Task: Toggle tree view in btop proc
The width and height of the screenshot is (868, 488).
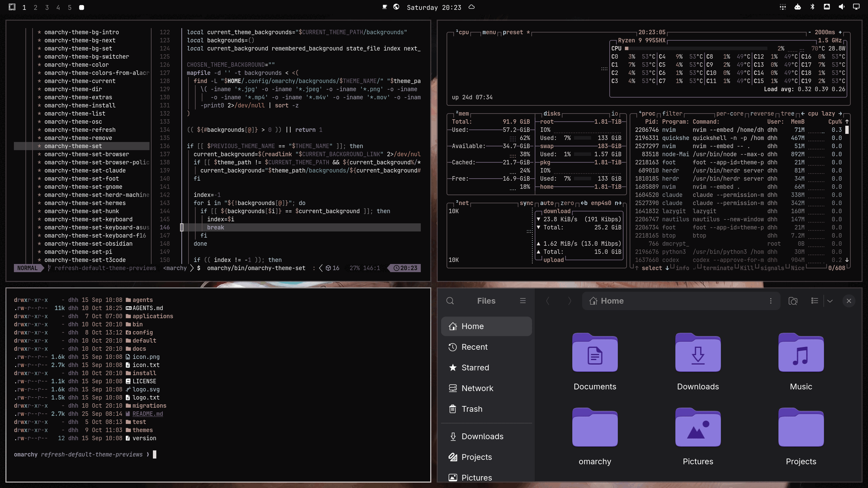Action: click(787, 114)
